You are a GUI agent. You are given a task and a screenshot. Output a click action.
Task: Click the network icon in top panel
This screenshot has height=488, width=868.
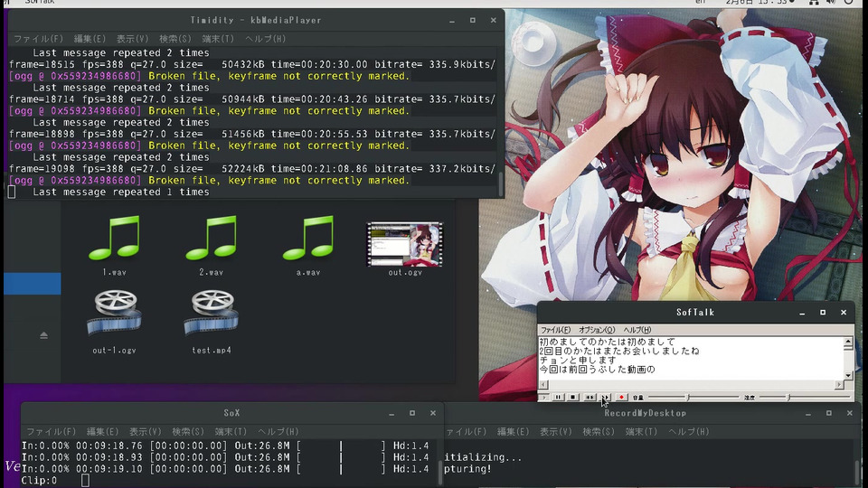pos(814,2)
